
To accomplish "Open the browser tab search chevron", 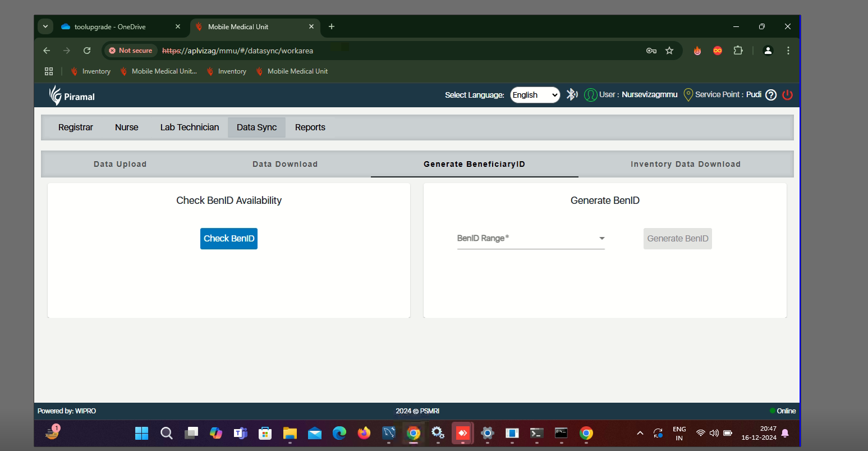I will click(x=45, y=26).
